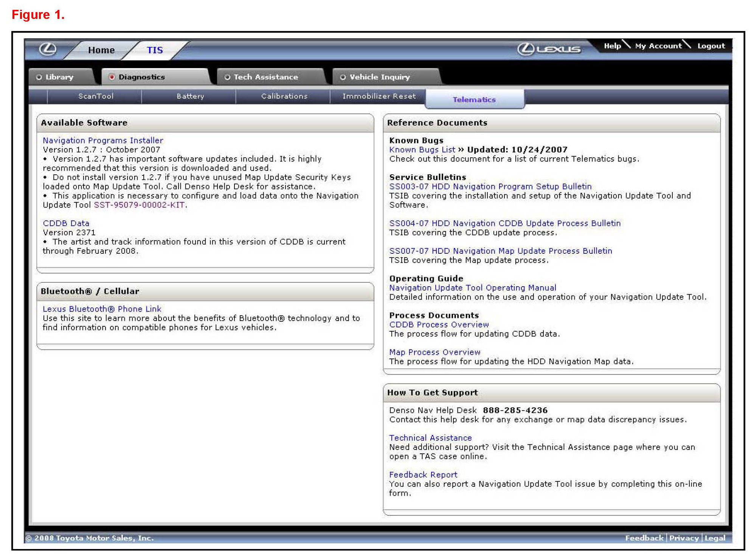
Task: Switch to the ScanTool sub-tab
Action: (96, 96)
